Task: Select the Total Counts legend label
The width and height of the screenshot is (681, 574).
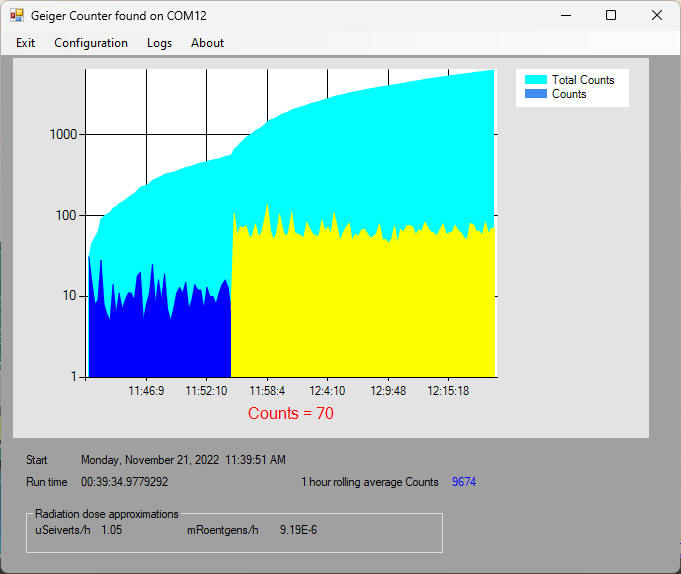Action: pos(583,80)
